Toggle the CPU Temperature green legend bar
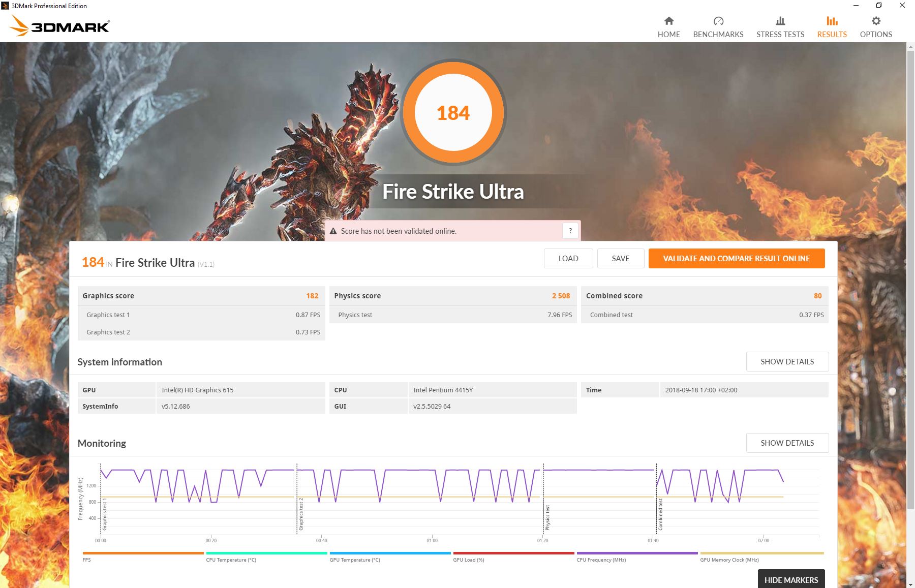This screenshot has width=915, height=588. coord(266,553)
